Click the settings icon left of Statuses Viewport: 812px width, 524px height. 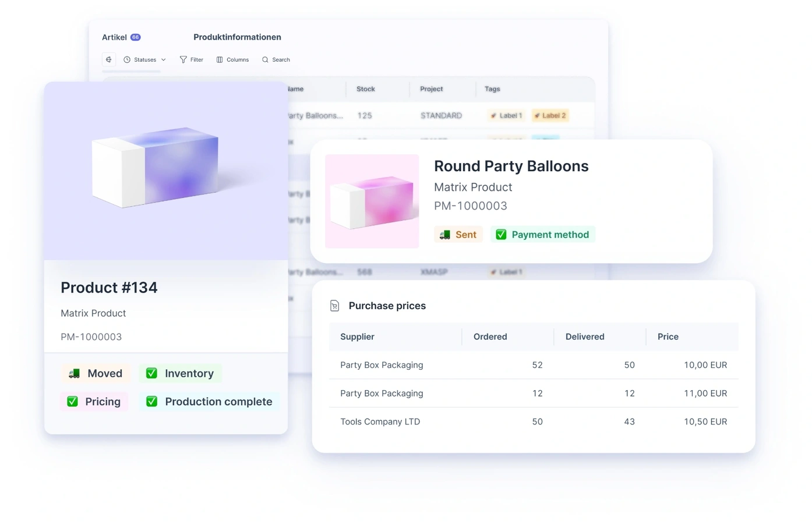click(109, 59)
